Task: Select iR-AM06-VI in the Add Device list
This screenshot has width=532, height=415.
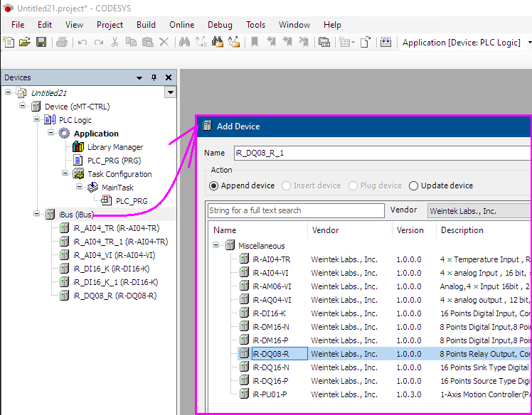Action: 272,286
